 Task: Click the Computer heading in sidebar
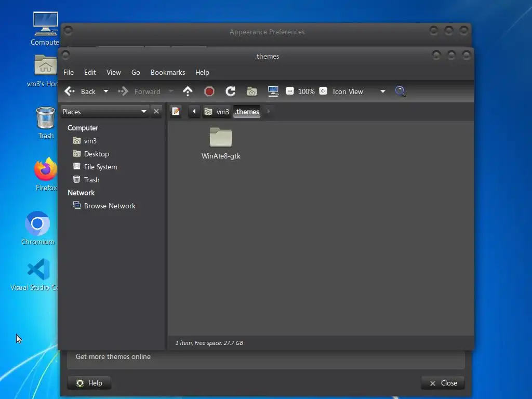pyautogui.click(x=83, y=128)
